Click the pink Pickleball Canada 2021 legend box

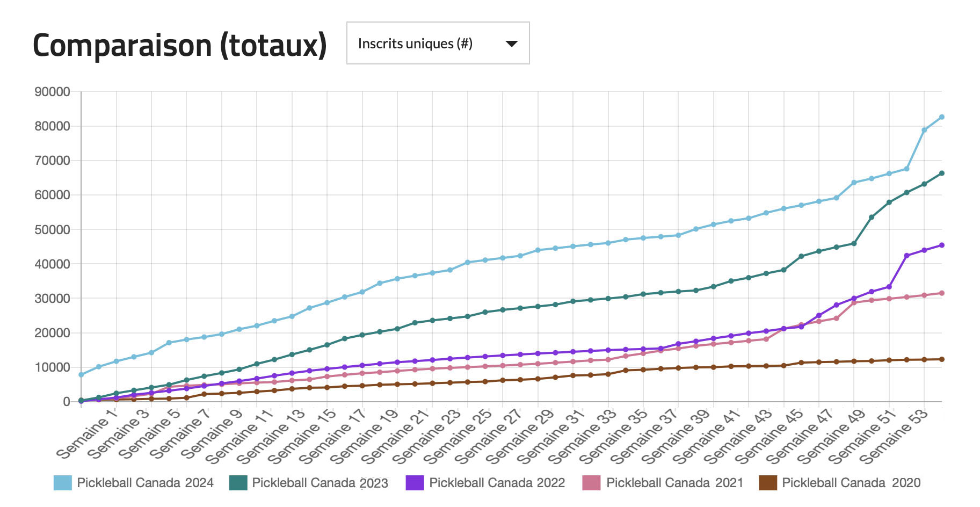(591, 483)
